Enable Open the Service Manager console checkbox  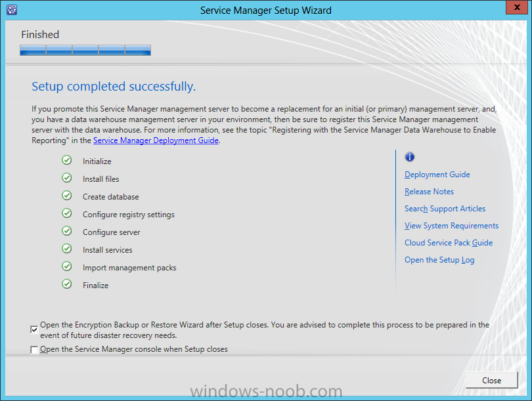(x=34, y=349)
